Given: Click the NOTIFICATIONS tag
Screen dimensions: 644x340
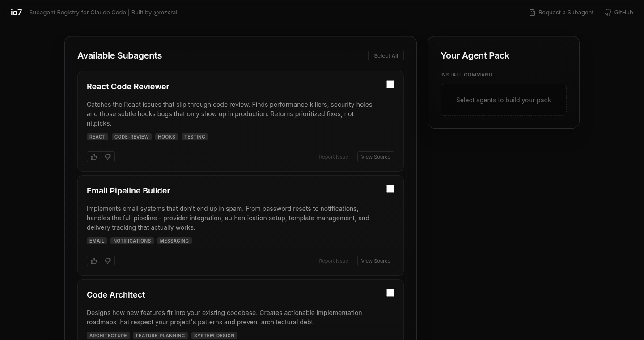Looking at the screenshot, I should (132, 241).
